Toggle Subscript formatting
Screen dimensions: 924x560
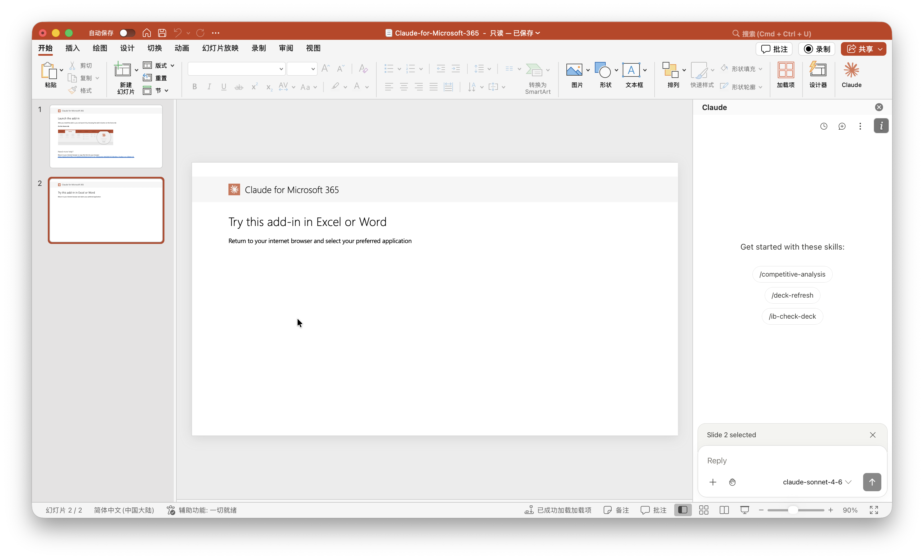click(269, 88)
